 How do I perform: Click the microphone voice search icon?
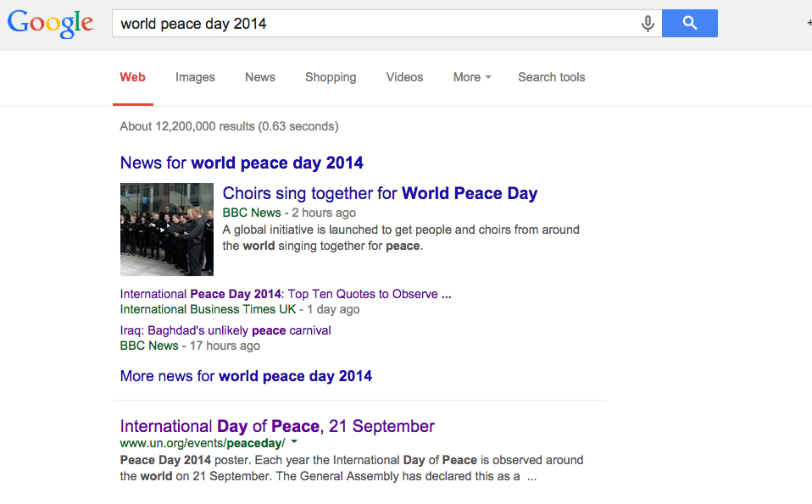[x=648, y=23]
